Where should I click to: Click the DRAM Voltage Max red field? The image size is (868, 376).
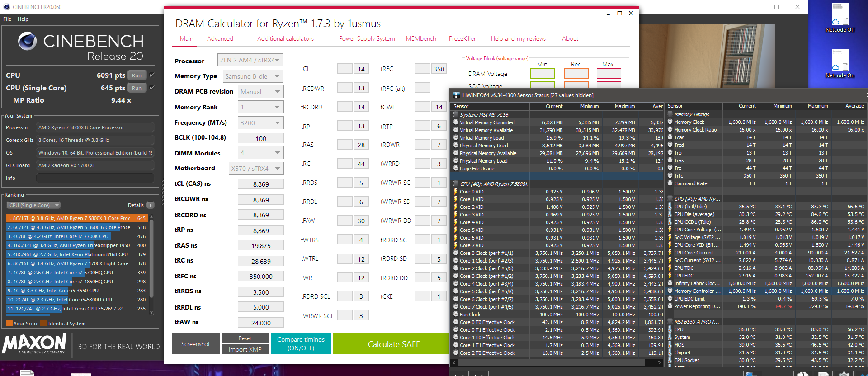[x=609, y=73]
